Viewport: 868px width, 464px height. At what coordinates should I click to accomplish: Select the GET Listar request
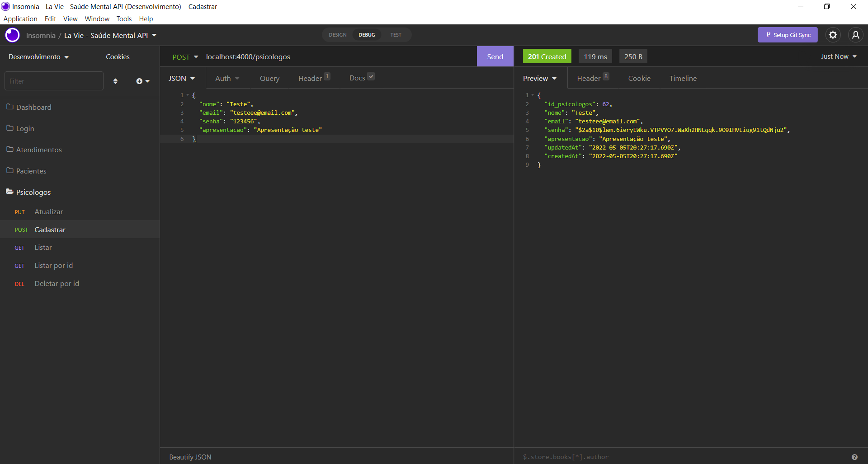[x=80, y=248]
